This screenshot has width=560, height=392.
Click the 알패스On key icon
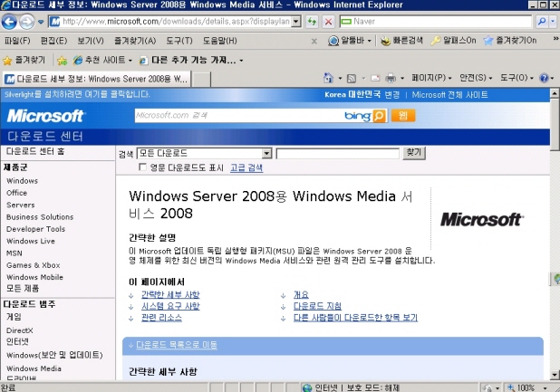click(x=436, y=41)
